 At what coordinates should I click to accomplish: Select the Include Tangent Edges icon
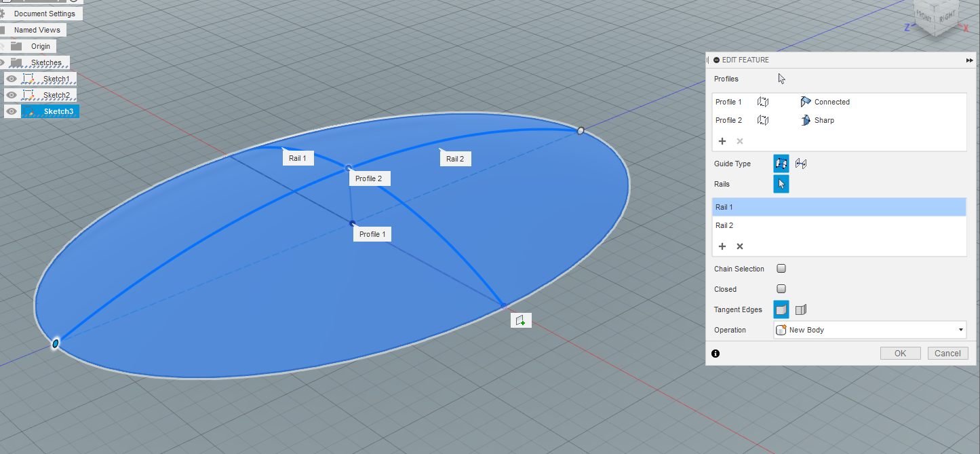coord(781,309)
